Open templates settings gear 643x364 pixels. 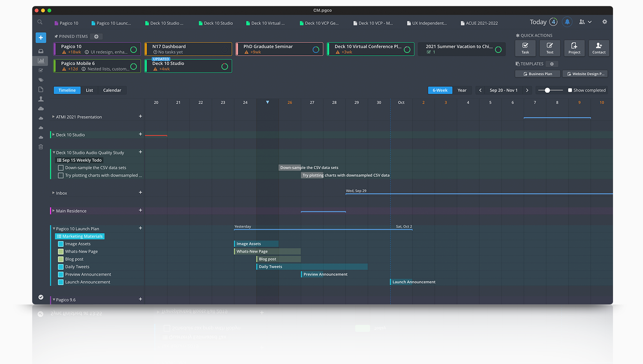[x=552, y=64]
